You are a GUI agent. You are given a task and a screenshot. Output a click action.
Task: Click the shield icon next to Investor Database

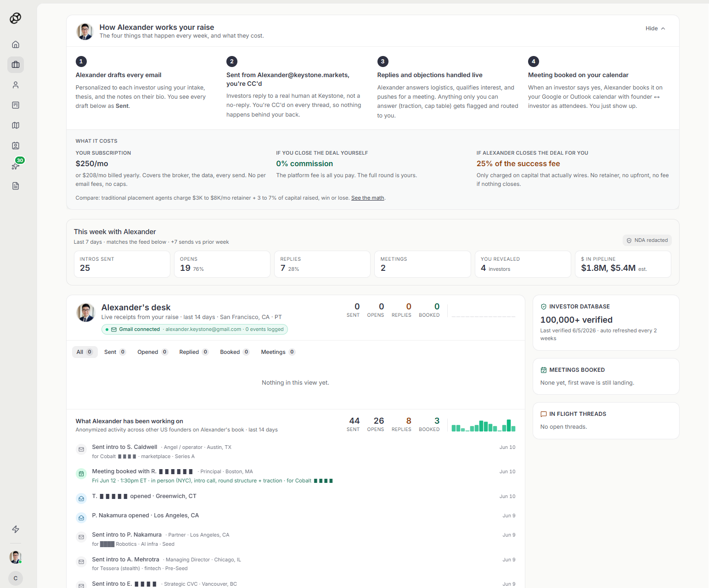(x=544, y=307)
